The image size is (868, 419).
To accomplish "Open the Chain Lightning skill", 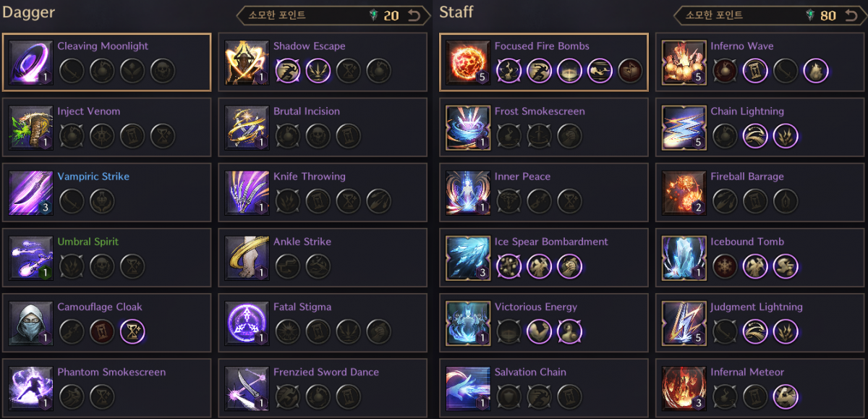I will click(684, 128).
